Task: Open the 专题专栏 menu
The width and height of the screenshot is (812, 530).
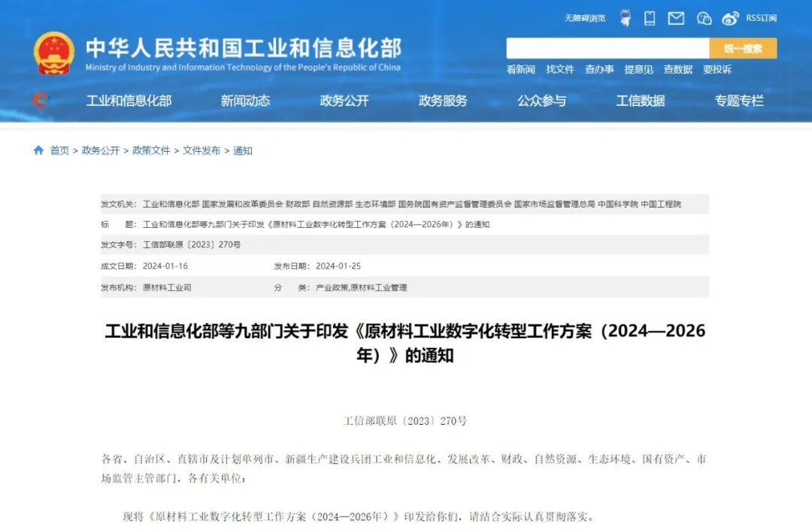Action: pos(739,101)
